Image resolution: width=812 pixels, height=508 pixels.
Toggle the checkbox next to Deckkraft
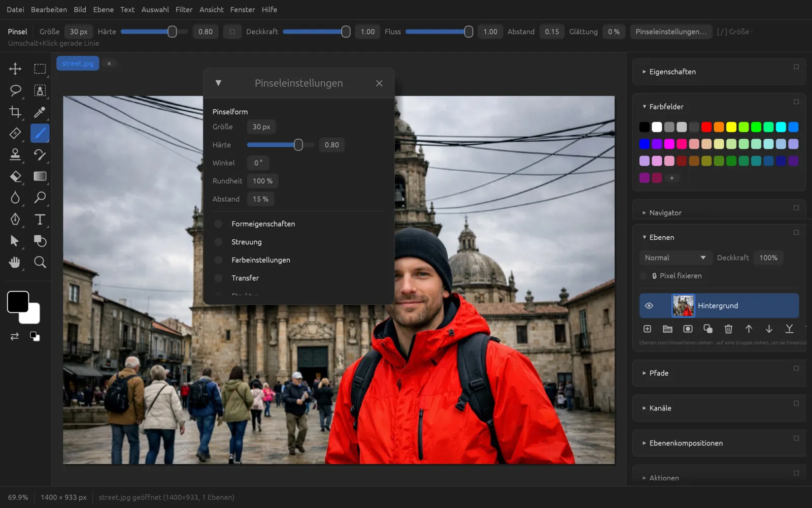tap(232, 31)
